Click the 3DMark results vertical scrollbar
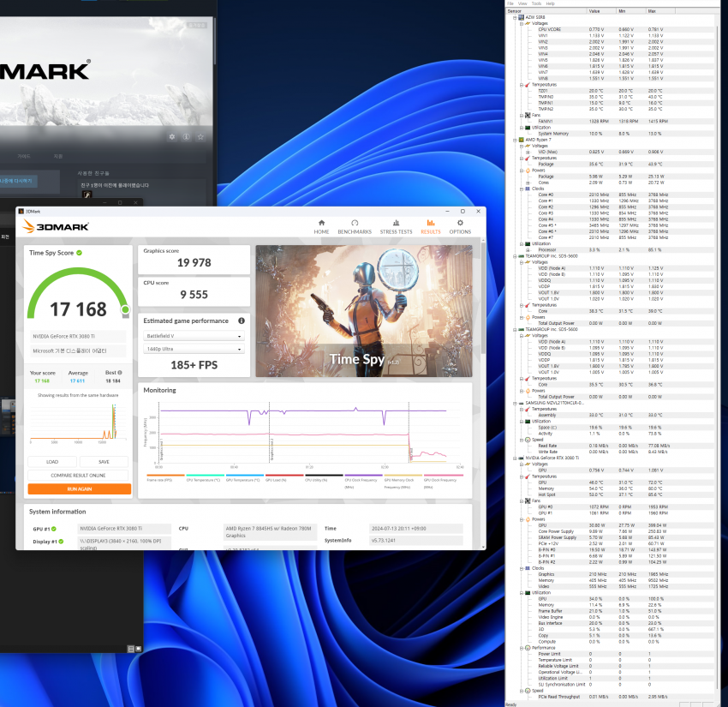The width and height of the screenshot is (728, 707). (483, 297)
